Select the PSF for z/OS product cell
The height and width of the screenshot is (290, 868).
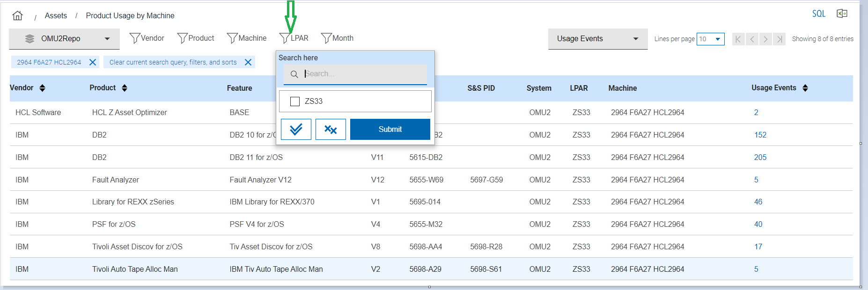point(114,224)
